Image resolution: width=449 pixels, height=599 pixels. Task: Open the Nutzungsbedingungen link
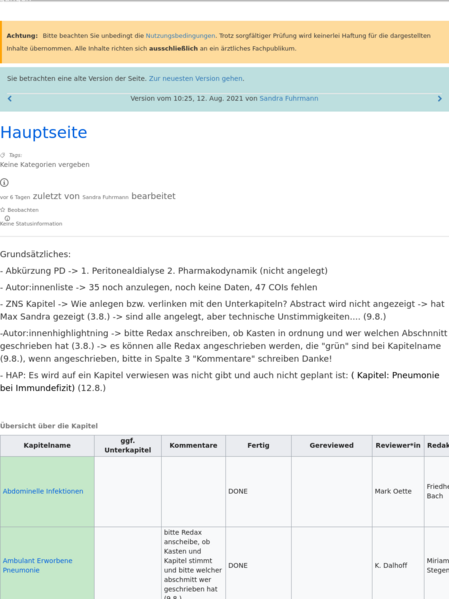180,36
